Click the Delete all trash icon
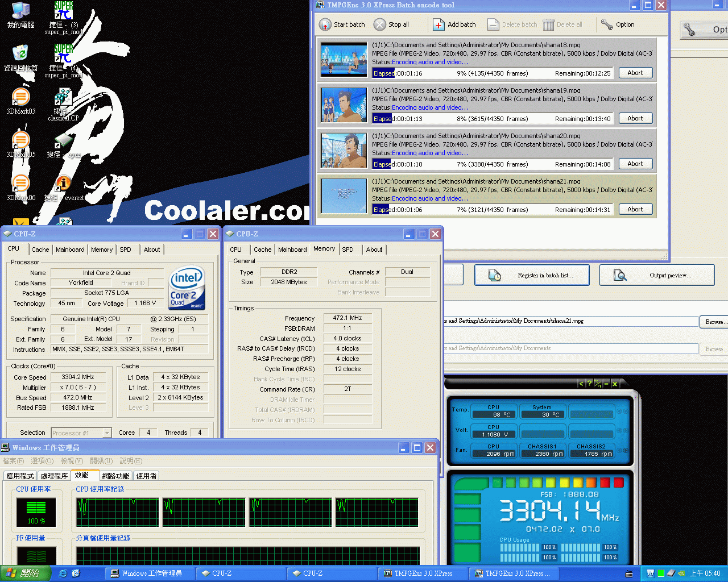The image size is (728, 582). click(x=548, y=24)
